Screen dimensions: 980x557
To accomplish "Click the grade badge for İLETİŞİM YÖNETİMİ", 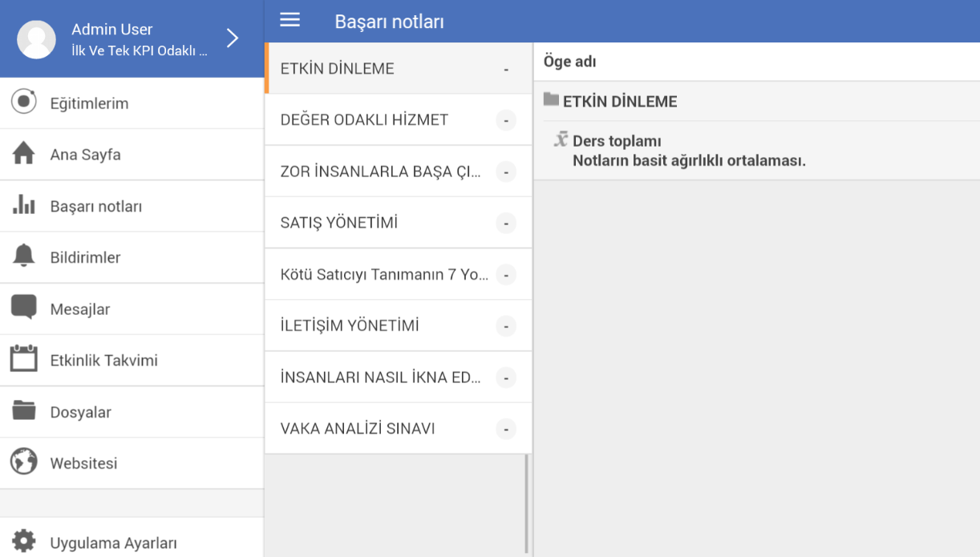I will click(x=506, y=327).
